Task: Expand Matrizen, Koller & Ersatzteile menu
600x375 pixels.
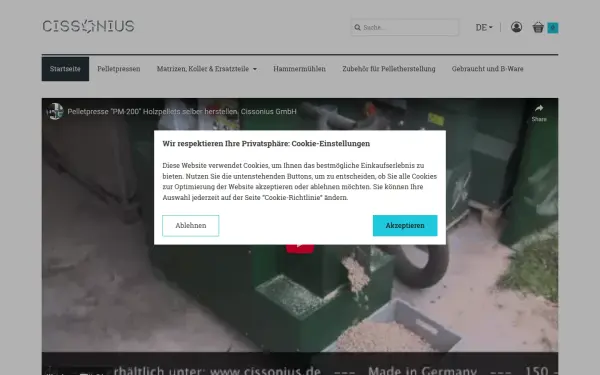Action: click(x=207, y=69)
